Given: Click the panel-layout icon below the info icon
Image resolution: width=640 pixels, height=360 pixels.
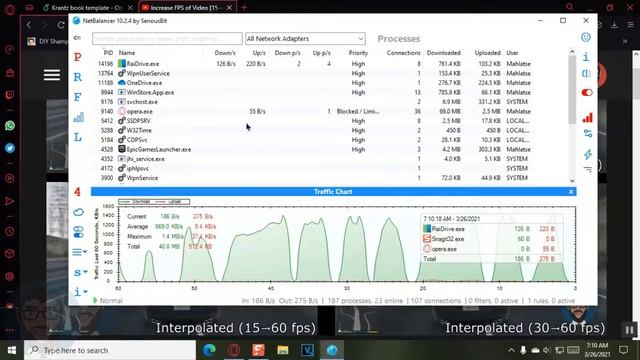Looking at the screenshot, I should pyautogui.click(x=587, y=74).
